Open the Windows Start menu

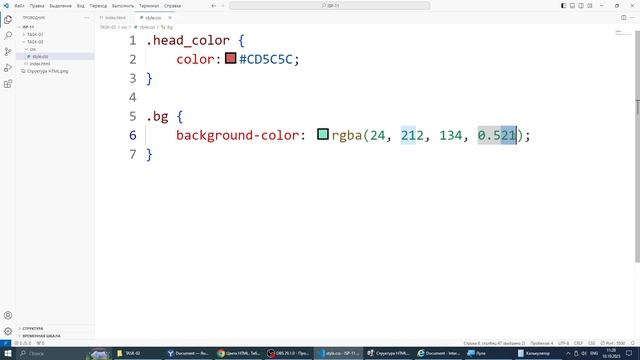click(x=8, y=353)
